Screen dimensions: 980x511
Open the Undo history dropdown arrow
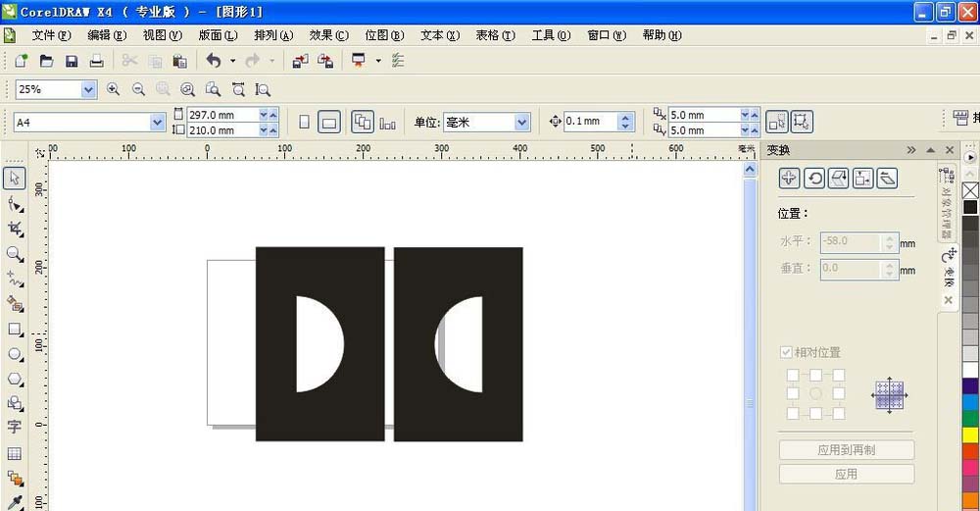pyautogui.click(x=232, y=61)
